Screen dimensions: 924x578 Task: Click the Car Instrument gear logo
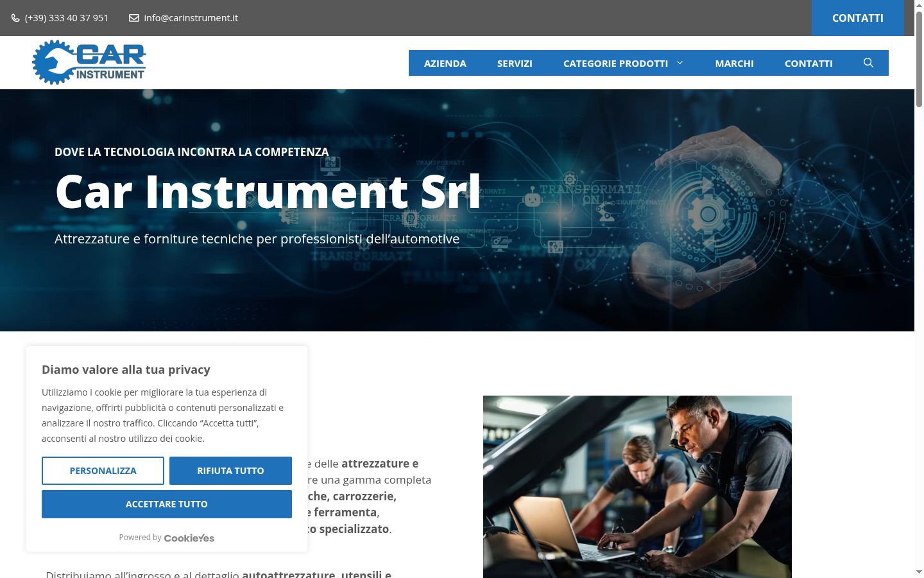[89, 62]
